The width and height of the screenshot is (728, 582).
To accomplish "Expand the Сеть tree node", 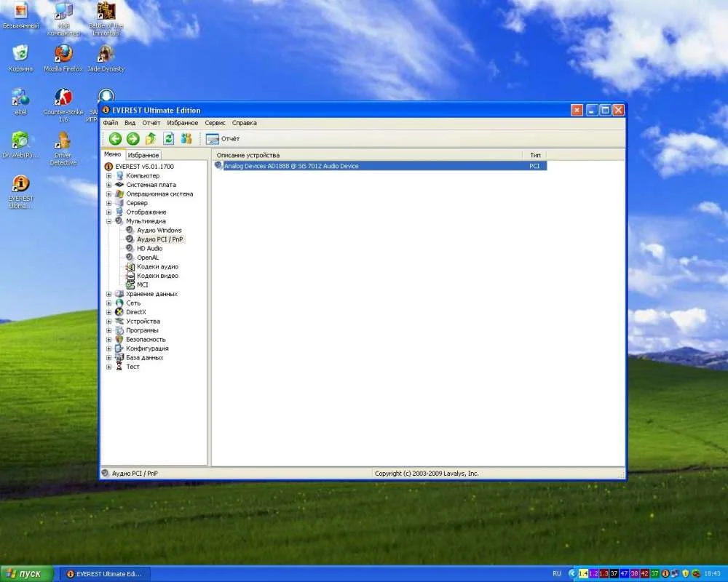I will 108,303.
